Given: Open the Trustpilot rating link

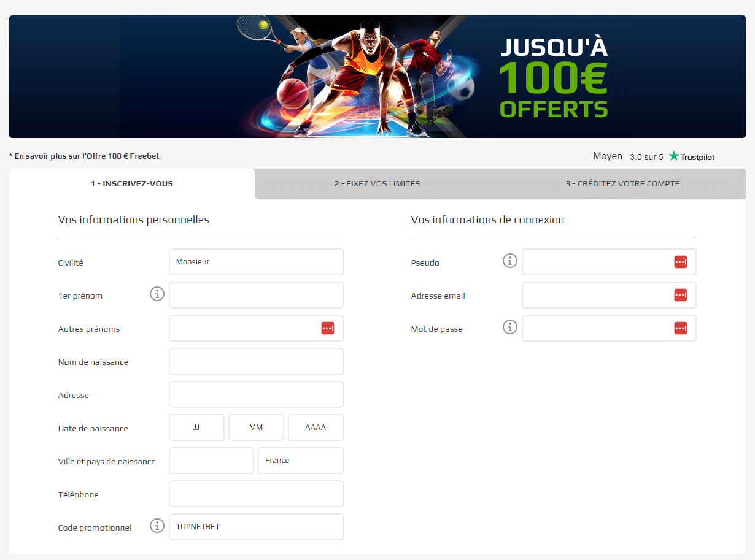Looking at the screenshot, I should tap(654, 156).
